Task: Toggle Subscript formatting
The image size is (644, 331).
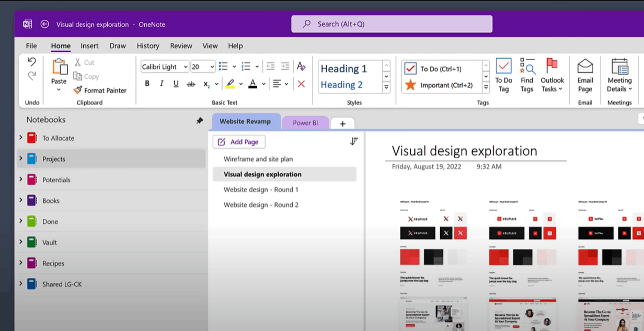Action: (206, 84)
